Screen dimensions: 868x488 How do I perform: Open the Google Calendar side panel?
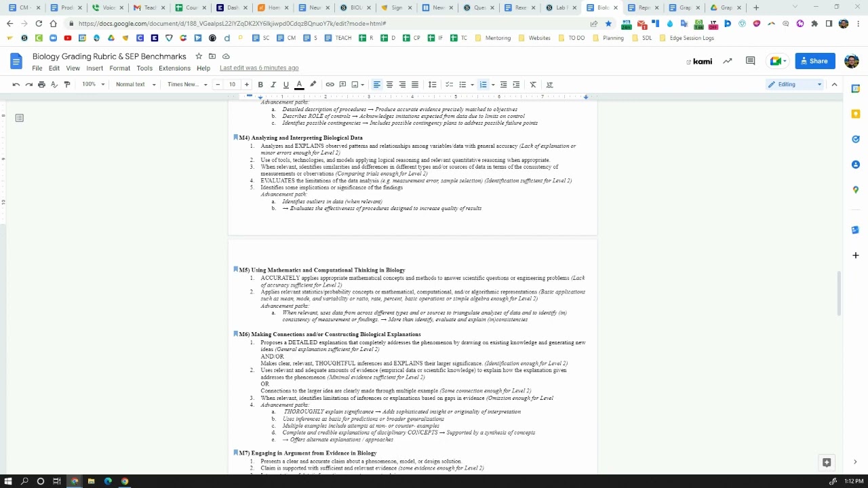[856, 89]
